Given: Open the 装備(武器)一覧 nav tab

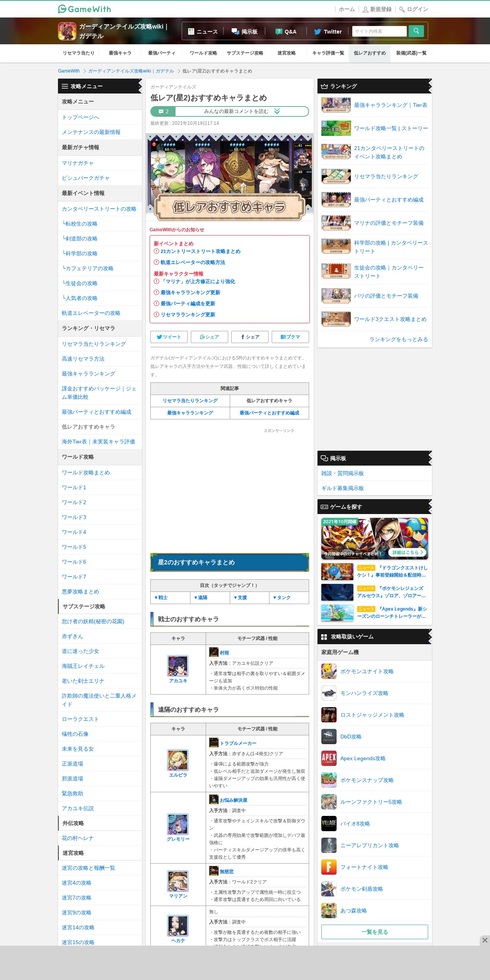Looking at the screenshot, I should tap(411, 53).
